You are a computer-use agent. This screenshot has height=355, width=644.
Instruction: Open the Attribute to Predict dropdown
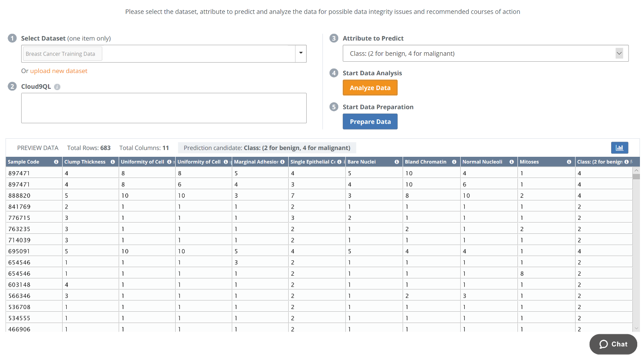(485, 54)
